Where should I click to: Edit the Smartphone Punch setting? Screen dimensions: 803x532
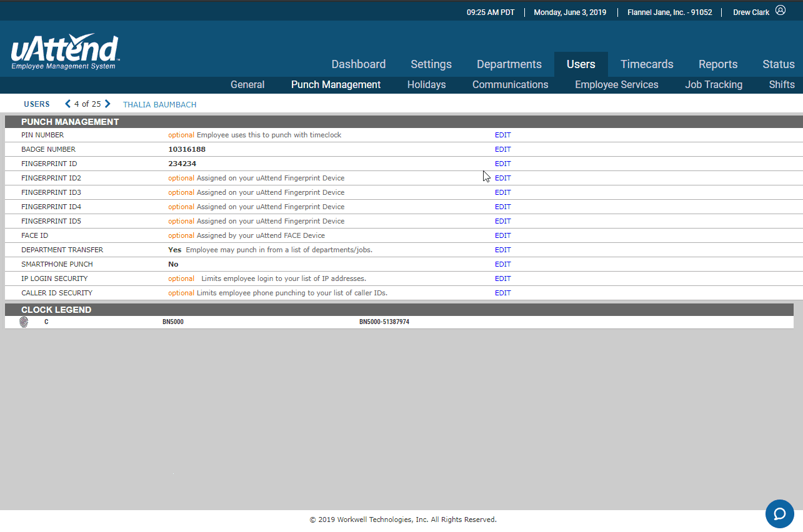pos(502,264)
